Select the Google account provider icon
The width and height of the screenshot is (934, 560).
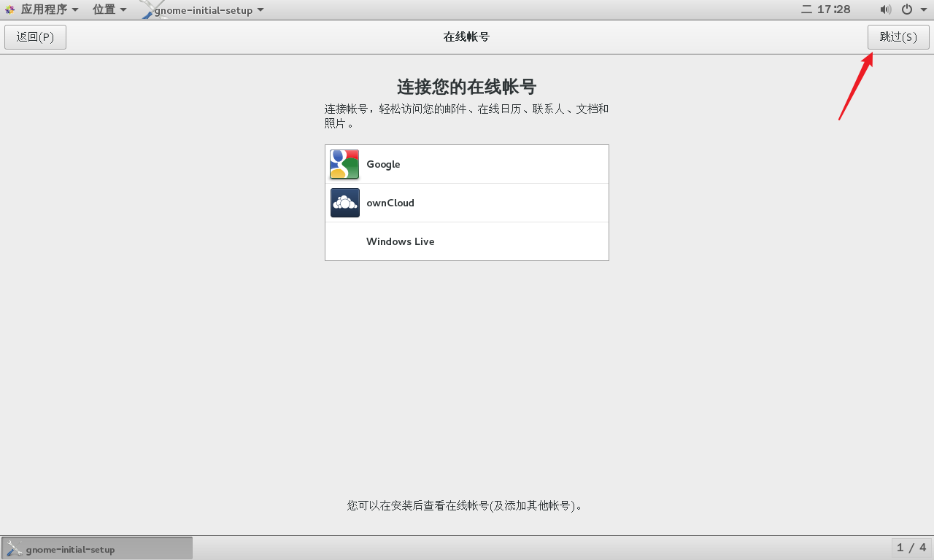pos(344,163)
